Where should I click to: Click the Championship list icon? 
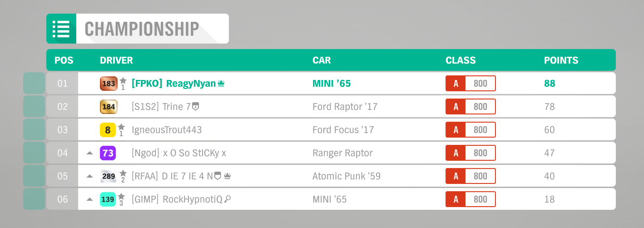(x=61, y=29)
